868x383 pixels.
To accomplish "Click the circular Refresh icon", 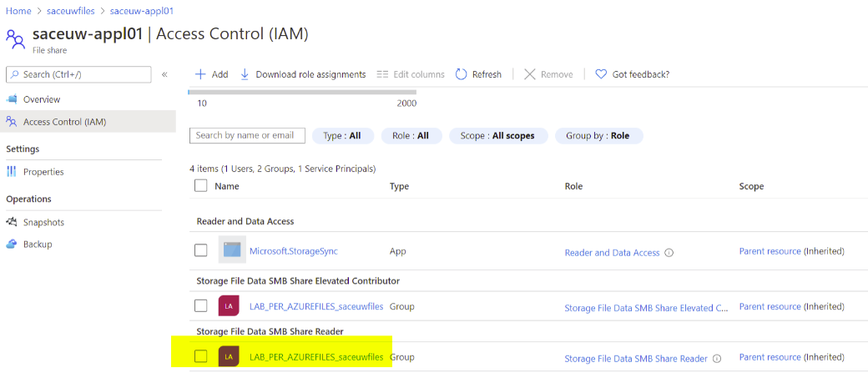I will coord(461,74).
